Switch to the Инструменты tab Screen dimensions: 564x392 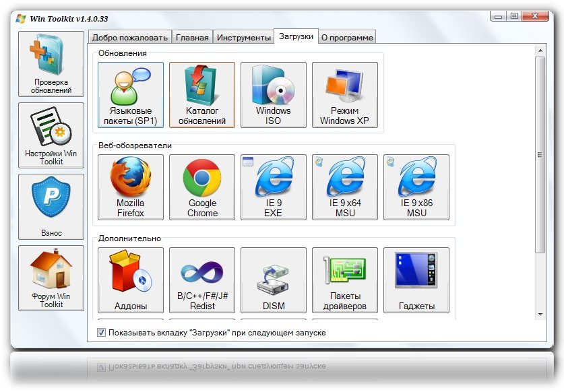coord(243,38)
